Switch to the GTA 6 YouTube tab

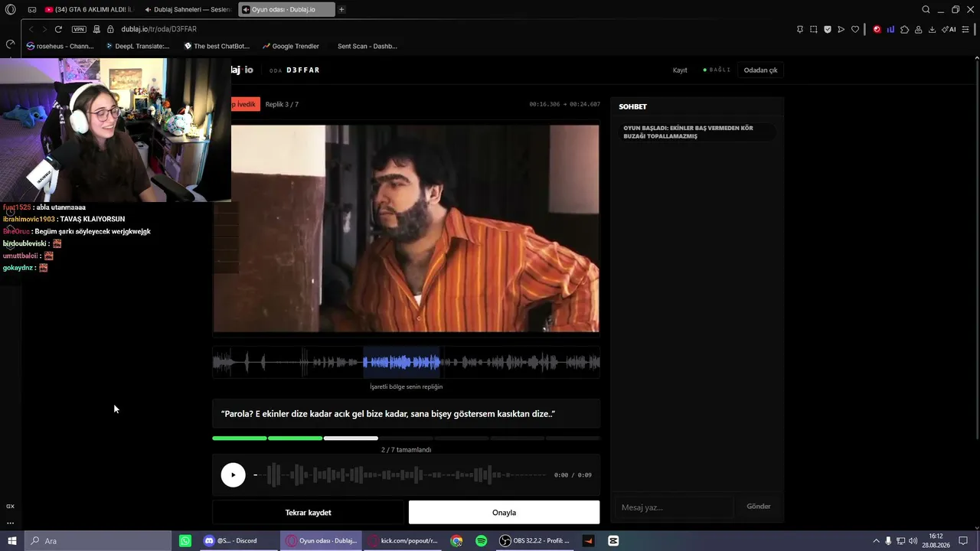[x=88, y=9]
